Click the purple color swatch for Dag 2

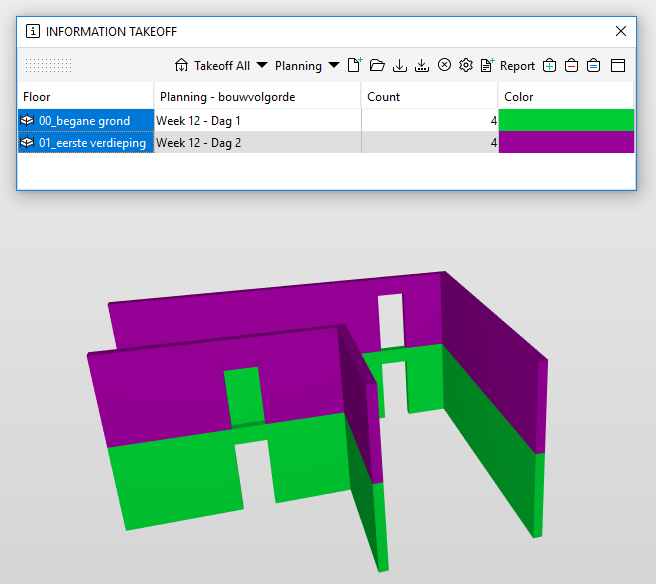point(566,143)
